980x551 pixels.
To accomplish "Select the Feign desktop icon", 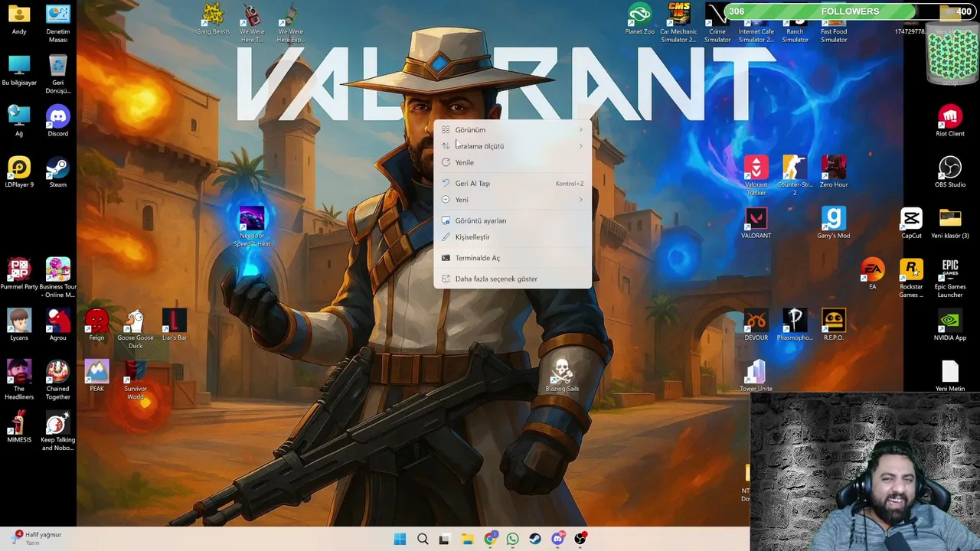I will pyautogui.click(x=96, y=325).
